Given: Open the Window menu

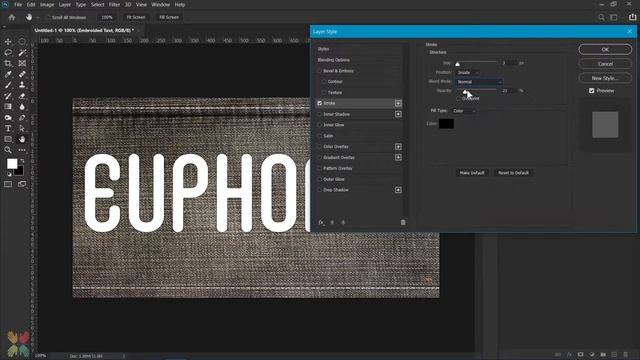Looking at the screenshot, I should pyautogui.click(x=160, y=4).
